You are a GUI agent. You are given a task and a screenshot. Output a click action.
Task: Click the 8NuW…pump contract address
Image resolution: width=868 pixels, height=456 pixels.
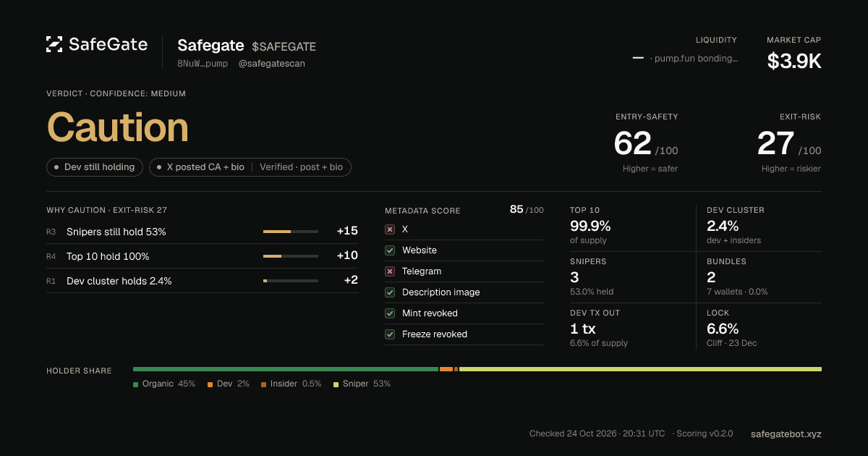click(x=203, y=64)
